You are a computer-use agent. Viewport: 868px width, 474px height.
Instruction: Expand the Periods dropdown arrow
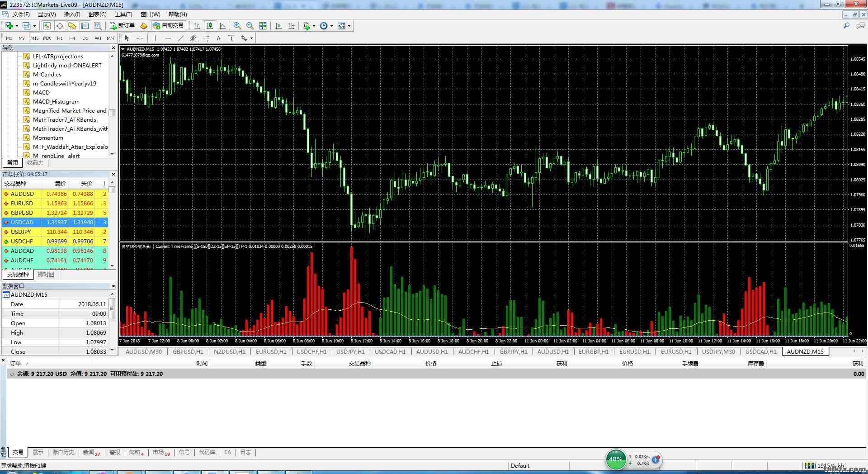point(331,26)
